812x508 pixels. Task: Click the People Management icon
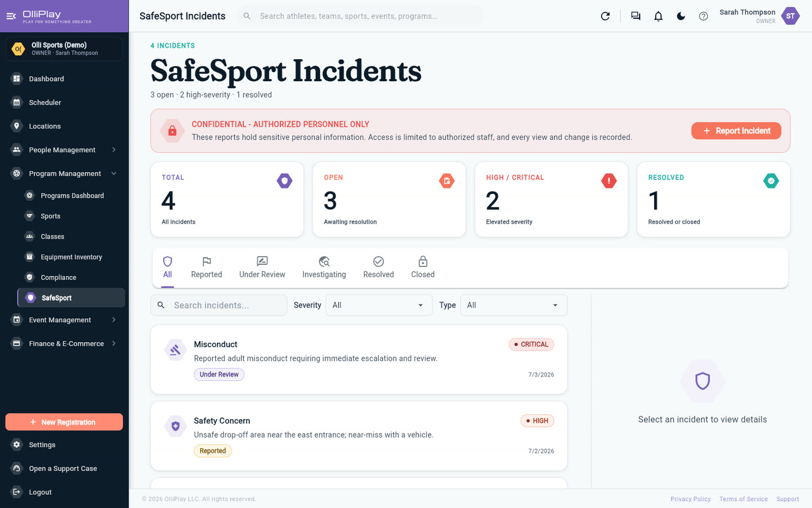[x=16, y=150]
